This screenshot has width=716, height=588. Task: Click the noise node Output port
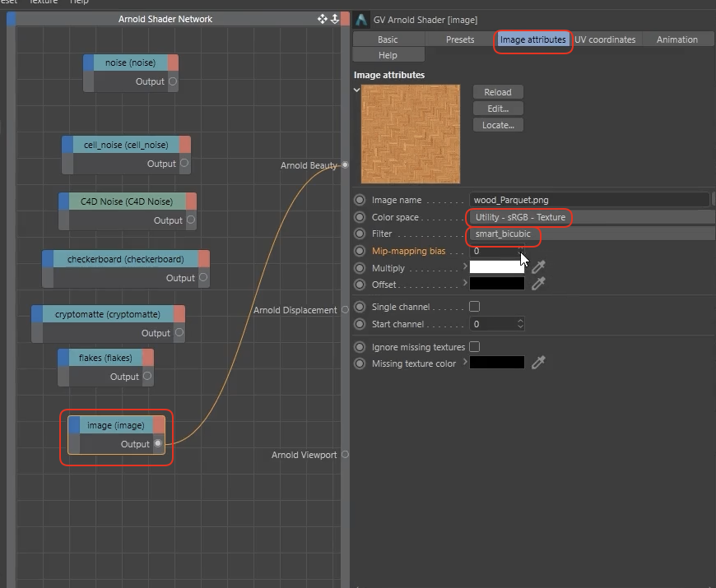[173, 81]
